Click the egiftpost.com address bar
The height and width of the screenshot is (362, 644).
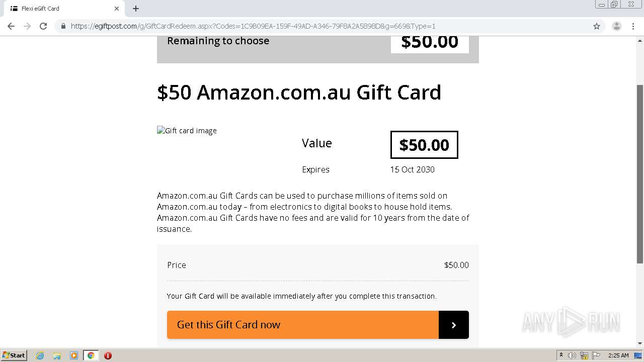[302, 26]
